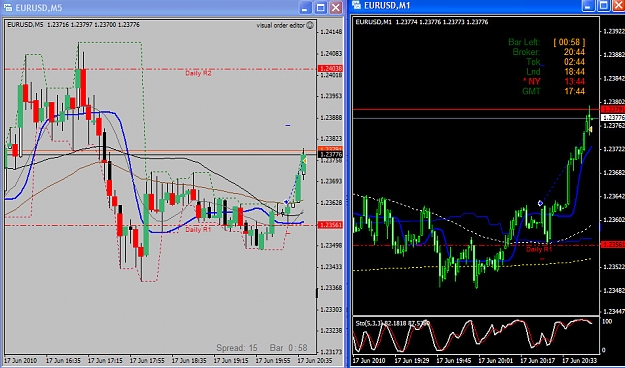Click New York time value 13:44
This screenshot has width=625, height=368.
click(574, 81)
